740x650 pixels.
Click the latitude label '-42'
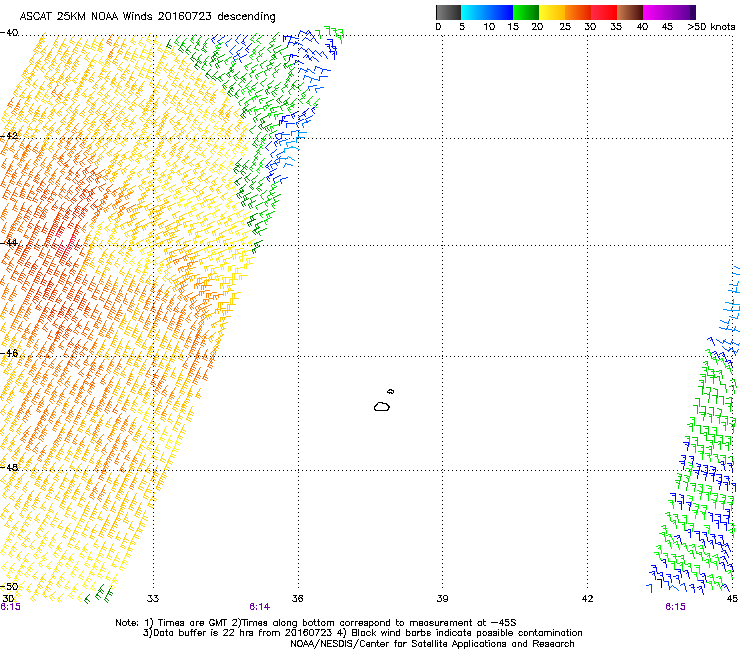pyautogui.click(x=9, y=136)
